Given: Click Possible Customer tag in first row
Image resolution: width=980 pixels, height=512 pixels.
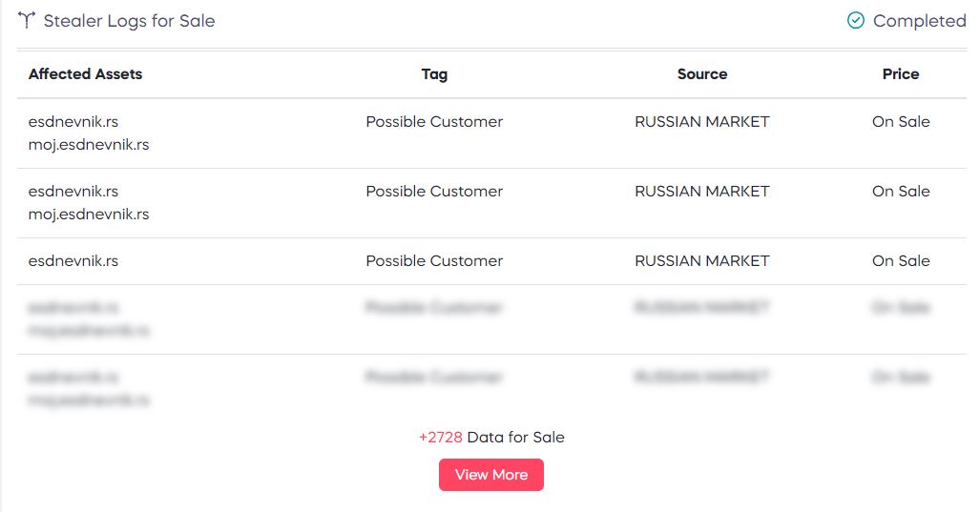Looking at the screenshot, I should [434, 122].
